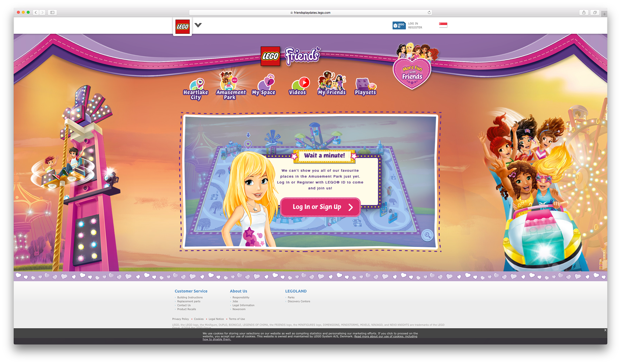Click the Safari address bar
621x364 pixels.
310,13
